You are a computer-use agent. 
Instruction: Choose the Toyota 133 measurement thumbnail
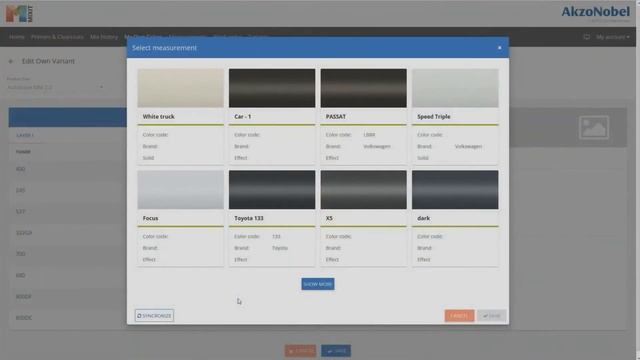[272, 190]
